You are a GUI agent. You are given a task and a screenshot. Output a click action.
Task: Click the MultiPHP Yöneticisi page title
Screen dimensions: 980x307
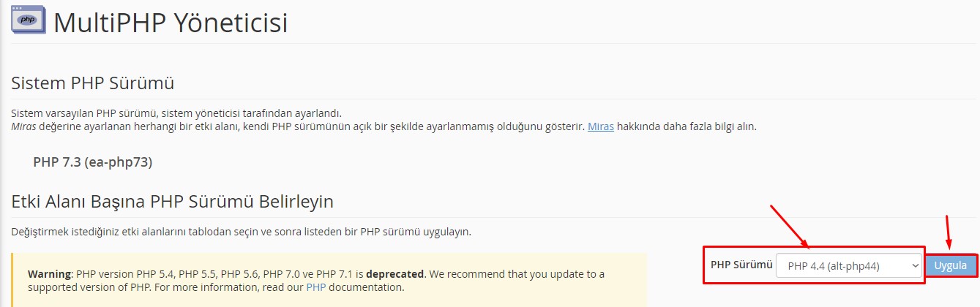coord(171,23)
